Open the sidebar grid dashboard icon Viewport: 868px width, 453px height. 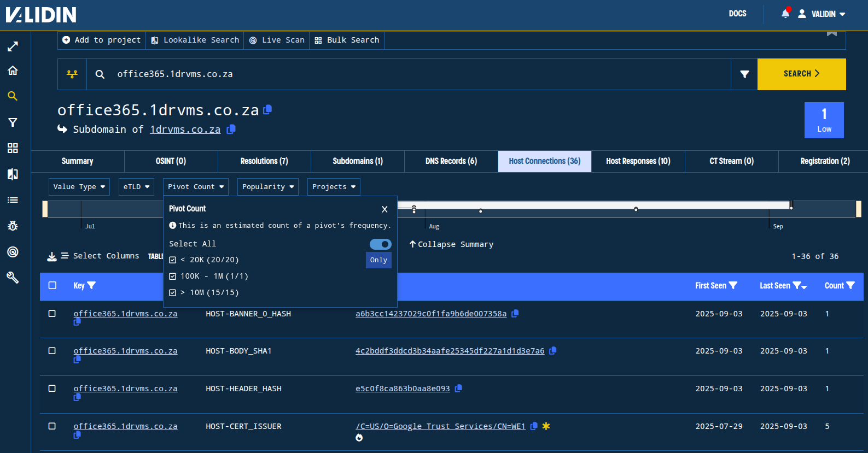click(x=13, y=148)
